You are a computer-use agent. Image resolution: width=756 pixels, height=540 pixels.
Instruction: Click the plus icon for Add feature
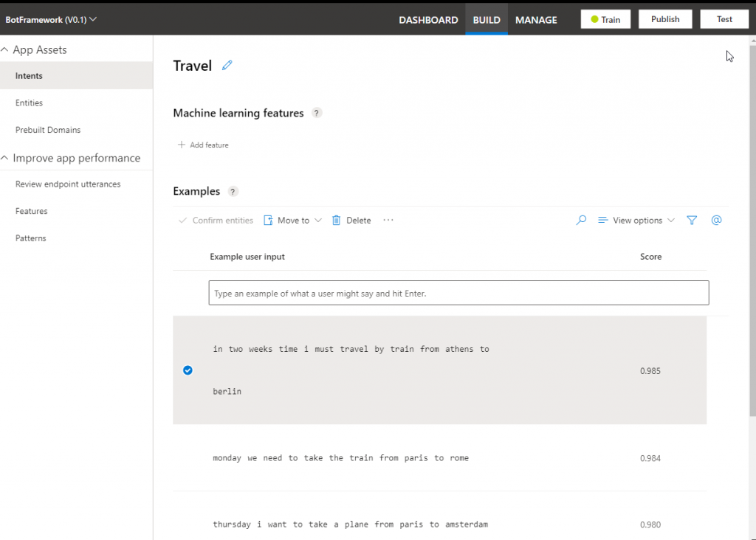(x=182, y=145)
